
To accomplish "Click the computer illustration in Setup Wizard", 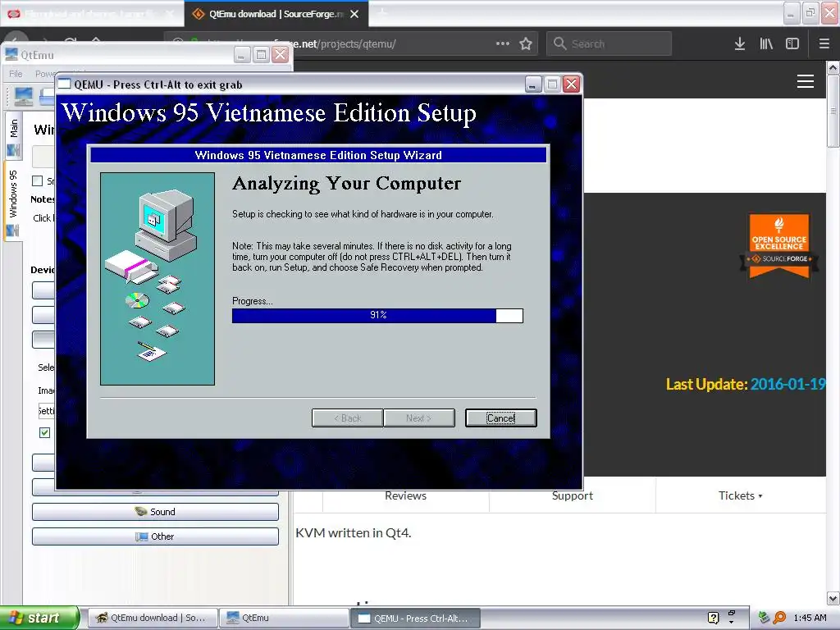I will 157,279.
